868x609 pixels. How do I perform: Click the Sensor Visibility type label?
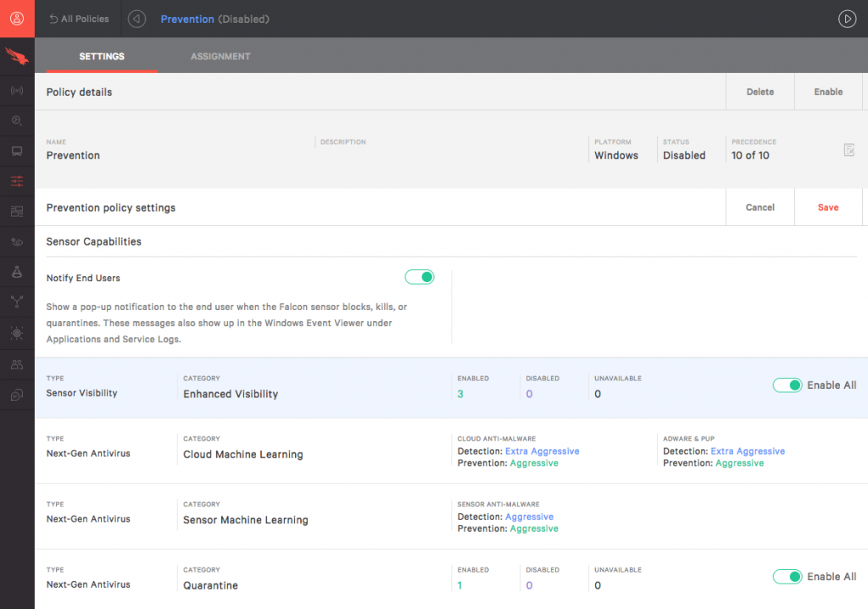coord(81,393)
